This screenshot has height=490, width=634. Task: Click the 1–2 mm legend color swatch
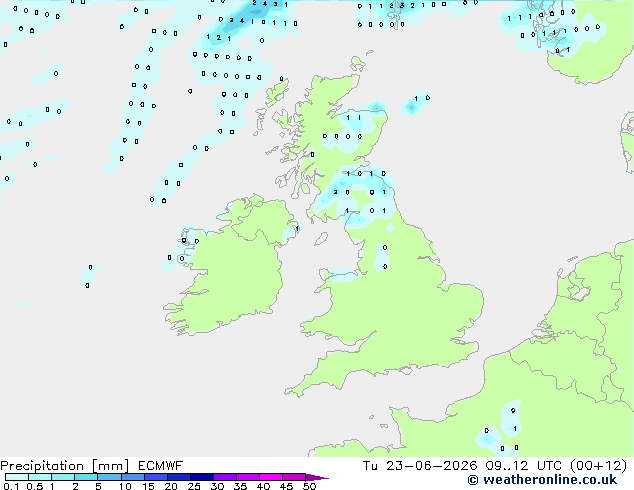tap(63, 477)
